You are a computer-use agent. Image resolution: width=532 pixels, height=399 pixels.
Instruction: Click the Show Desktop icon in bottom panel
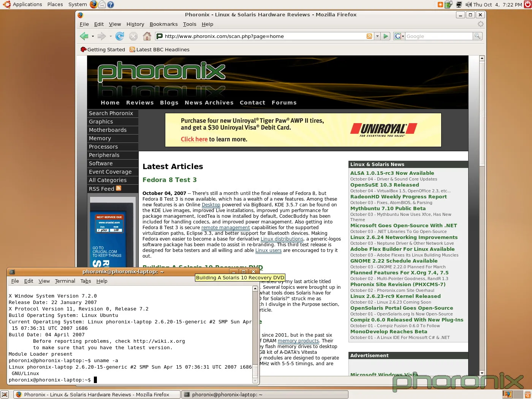point(4,394)
